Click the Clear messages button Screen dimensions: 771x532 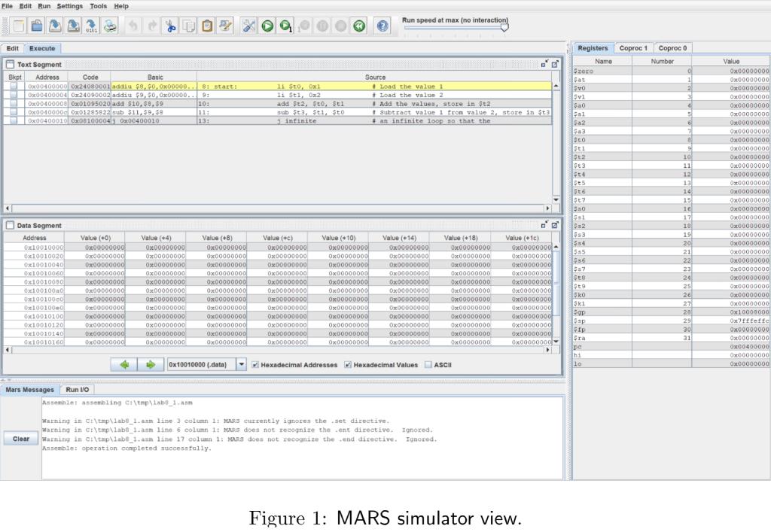[x=21, y=439]
